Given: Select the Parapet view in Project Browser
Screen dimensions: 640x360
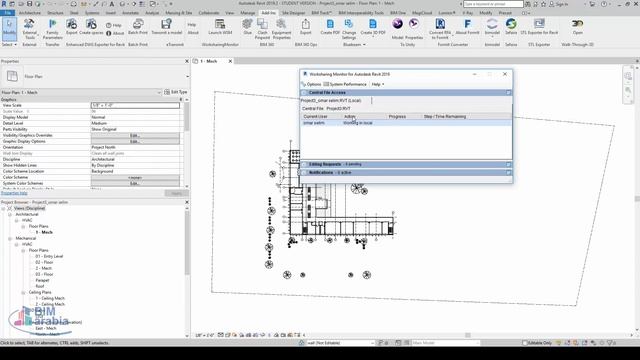Looking at the screenshot, I should 42,280.
